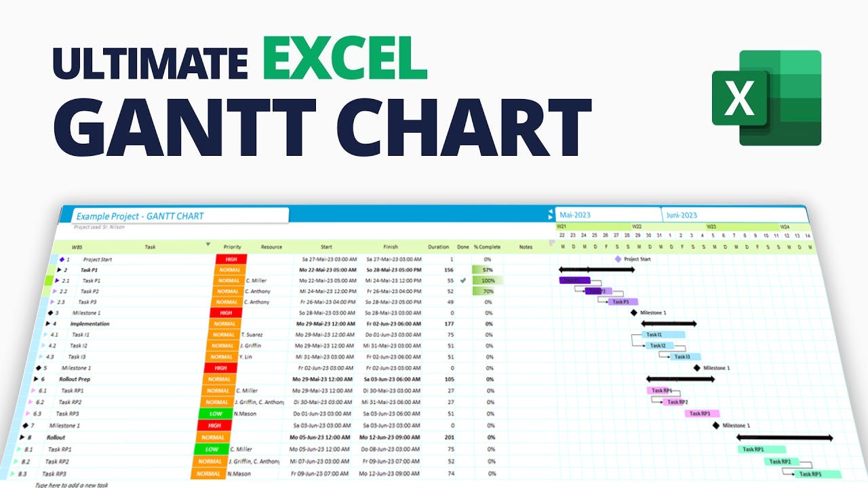This screenshot has width=868, height=488.
Task: Click the Notes column header
Action: 526,247
